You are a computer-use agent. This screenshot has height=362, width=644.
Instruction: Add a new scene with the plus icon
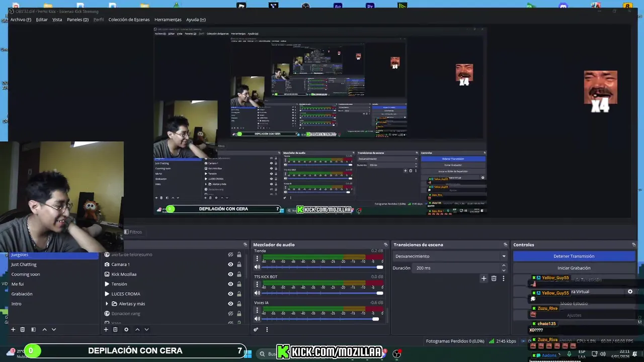coord(13,329)
